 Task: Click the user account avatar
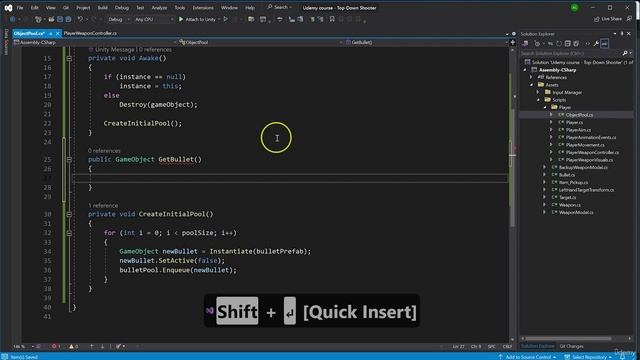574,8
